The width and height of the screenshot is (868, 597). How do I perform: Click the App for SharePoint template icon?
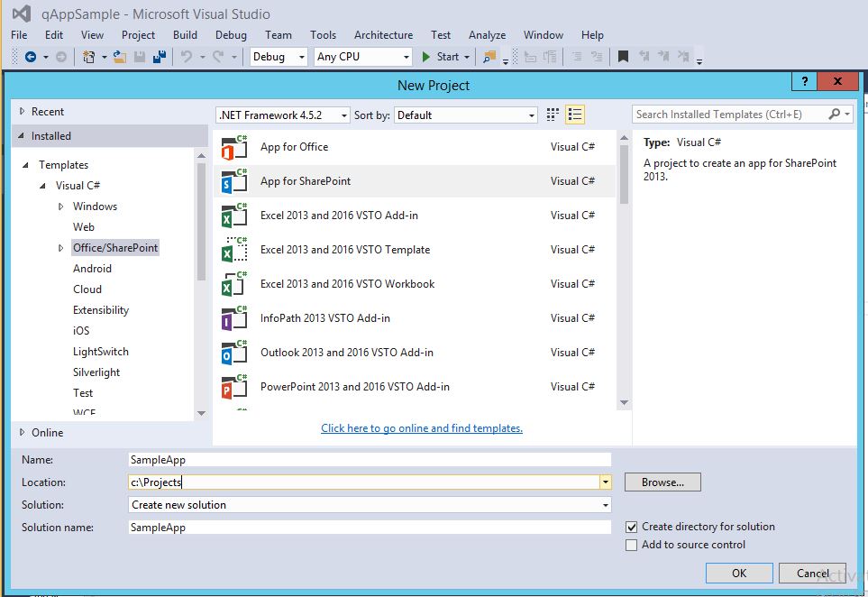pyautogui.click(x=234, y=181)
